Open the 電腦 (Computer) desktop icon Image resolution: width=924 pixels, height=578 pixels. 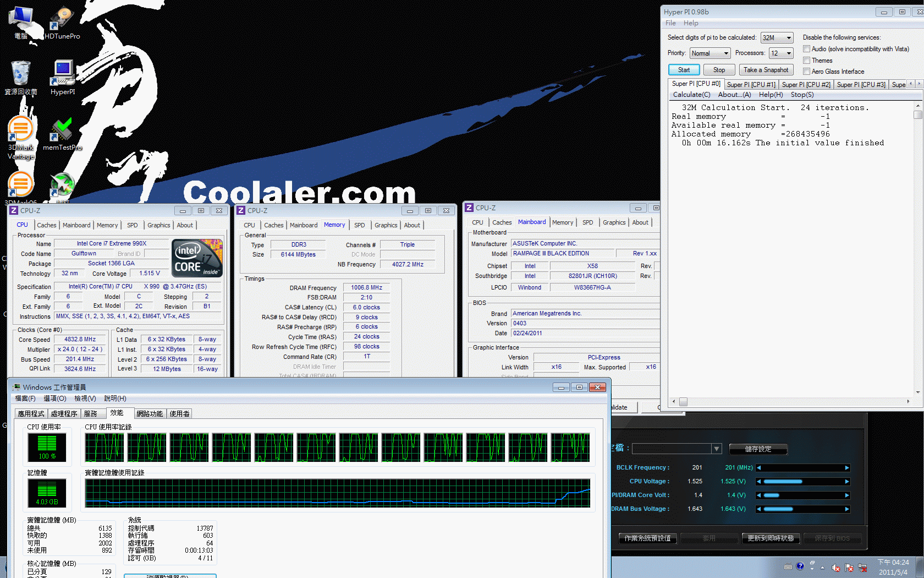point(21,22)
